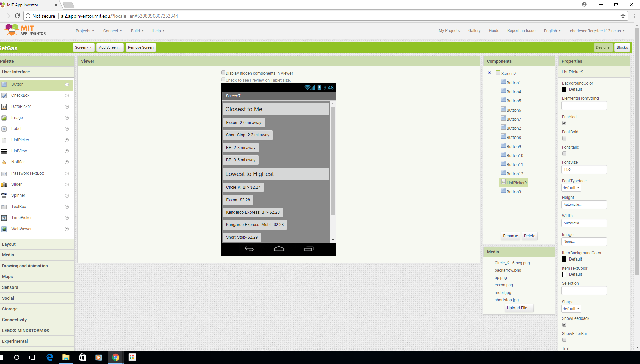Open the charlescoffer account dropdown

[x=597, y=31]
